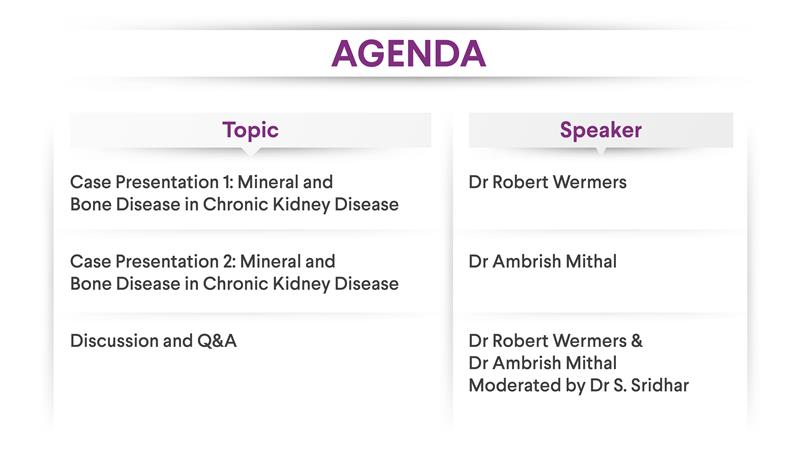Image resolution: width=800 pixels, height=452 pixels.
Task: Click second 'Bone Disease in Chronic Kidney Disease' line
Action: [x=234, y=284]
